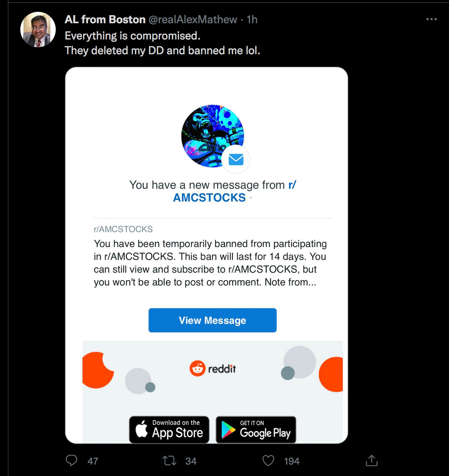
Task: Click the AL from Boston display name
Action: [105, 20]
